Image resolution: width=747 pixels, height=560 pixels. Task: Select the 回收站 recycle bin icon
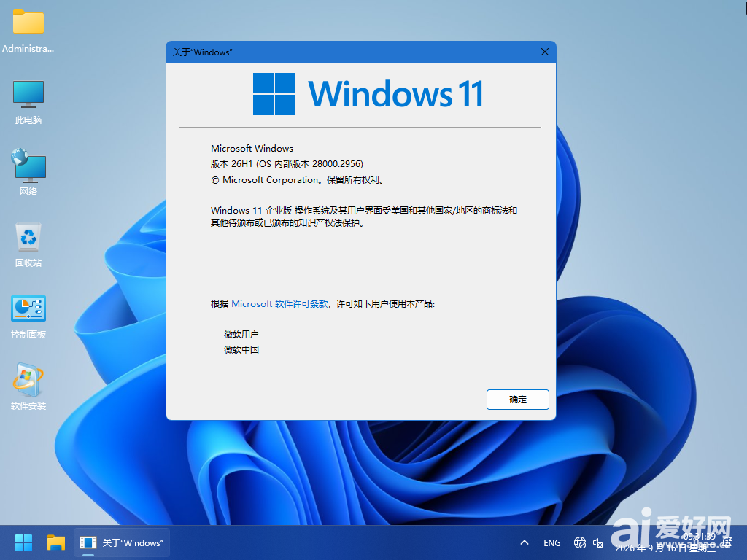pyautogui.click(x=28, y=245)
